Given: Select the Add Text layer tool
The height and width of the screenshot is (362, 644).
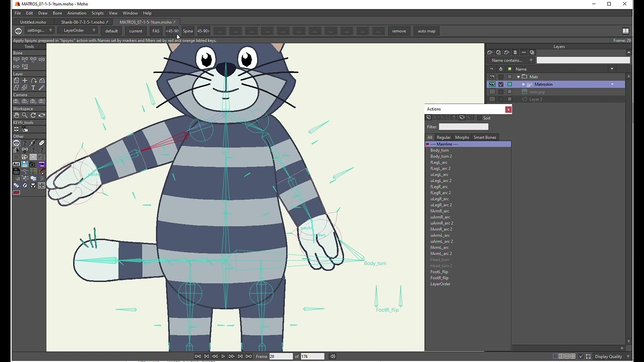Looking at the screenshot, I should pyautogui.click(x=33, y=87).
